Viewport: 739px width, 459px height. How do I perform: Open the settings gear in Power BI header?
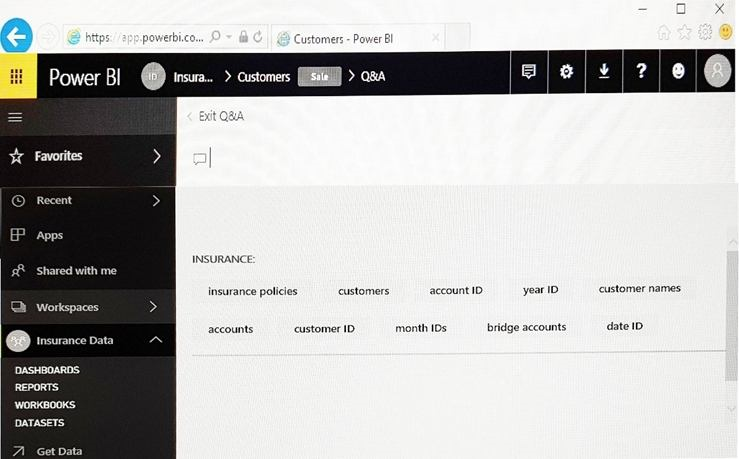click(x=566, y=73)
